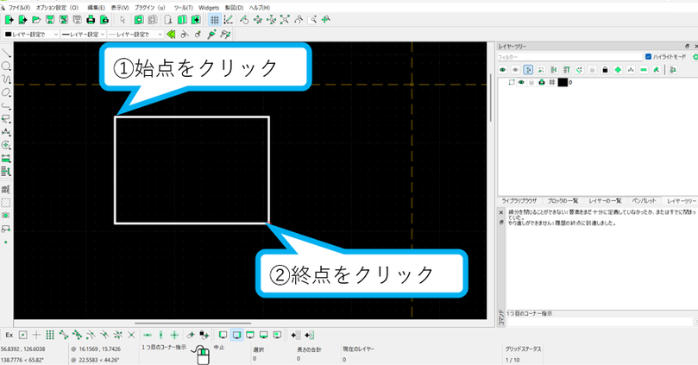Click the green minus remove layer icon

644,70
